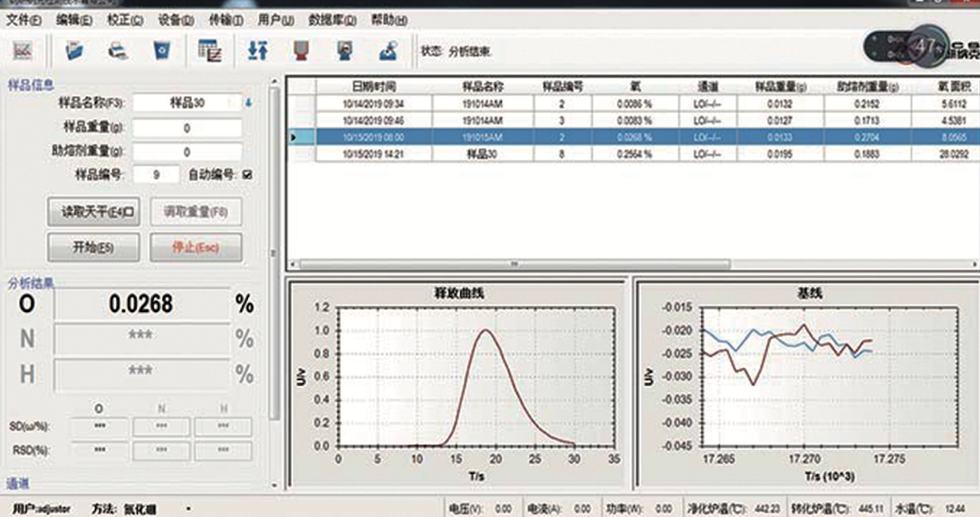980x517 pixels.
Task: Click the 样品编号 field showing 9
Action: [156, 174]
